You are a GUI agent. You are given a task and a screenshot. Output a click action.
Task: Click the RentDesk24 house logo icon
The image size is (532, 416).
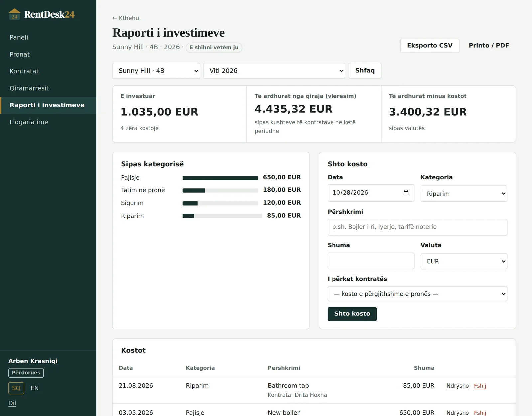point(14,14)
